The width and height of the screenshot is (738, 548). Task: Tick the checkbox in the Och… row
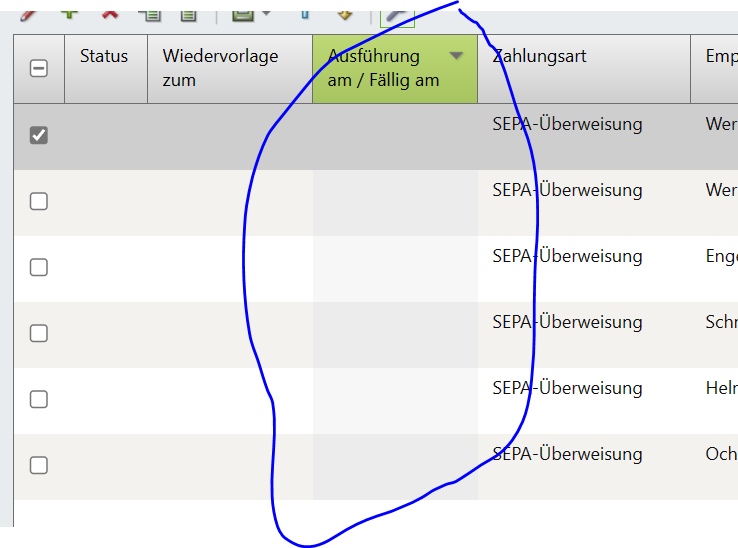pyautogui.click(x=39, y=465)
